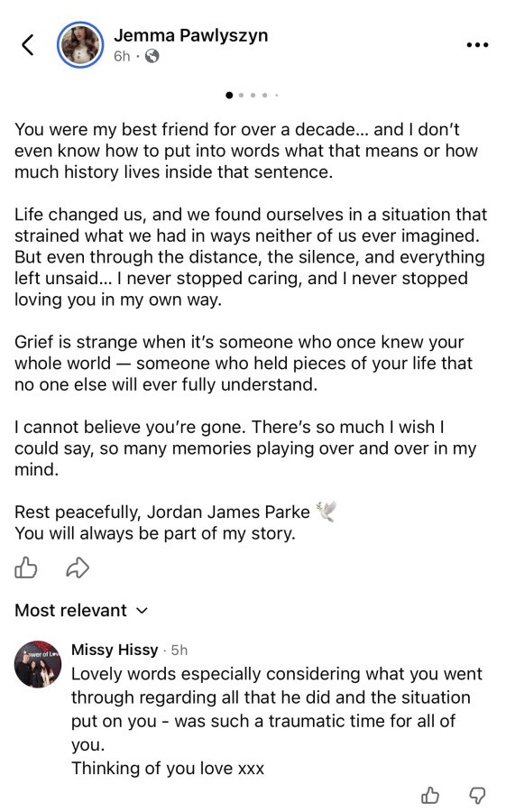Open Jemma Pawlyszyn's profile picture
The height and width of the screenshot is (812, 506).
(x=80, y=44)
